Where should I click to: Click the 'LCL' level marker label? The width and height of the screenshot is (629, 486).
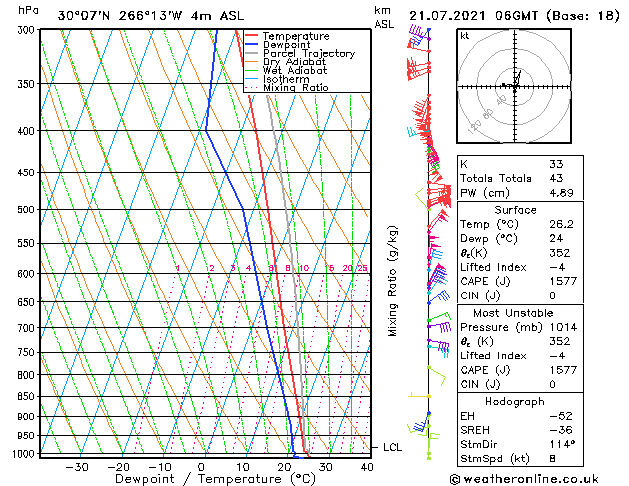click(392, 447)
